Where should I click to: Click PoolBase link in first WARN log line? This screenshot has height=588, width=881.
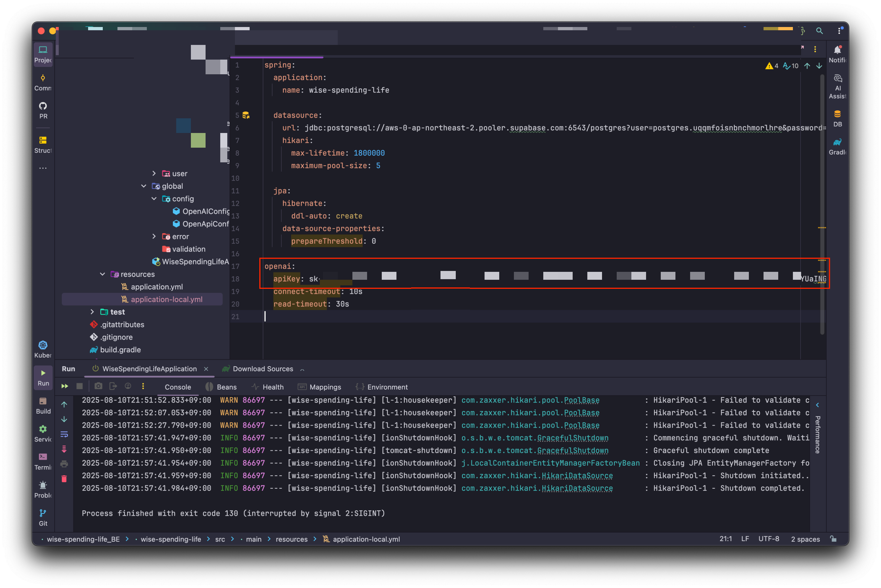(x=581, y=400)
